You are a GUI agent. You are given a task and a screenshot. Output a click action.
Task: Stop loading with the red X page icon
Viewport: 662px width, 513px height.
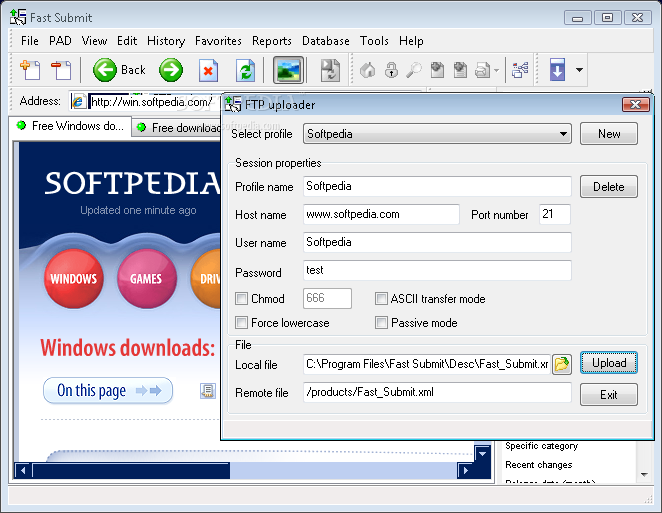click(208, 70)
